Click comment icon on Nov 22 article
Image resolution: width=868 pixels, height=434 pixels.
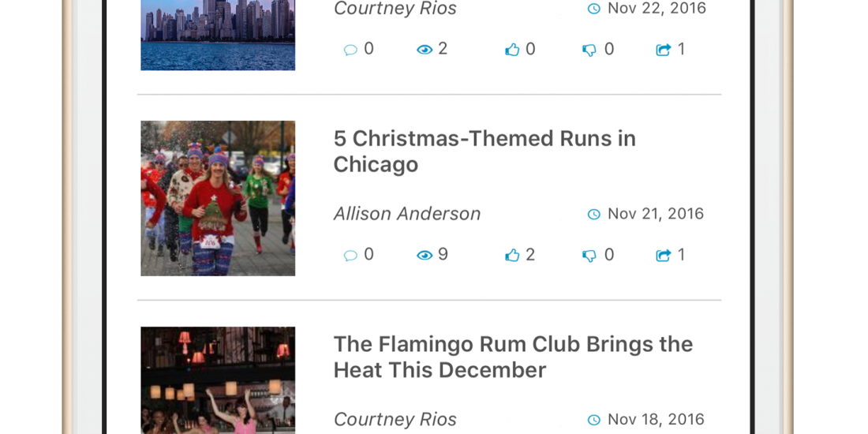pyautogui.click(x=350, y=50)
